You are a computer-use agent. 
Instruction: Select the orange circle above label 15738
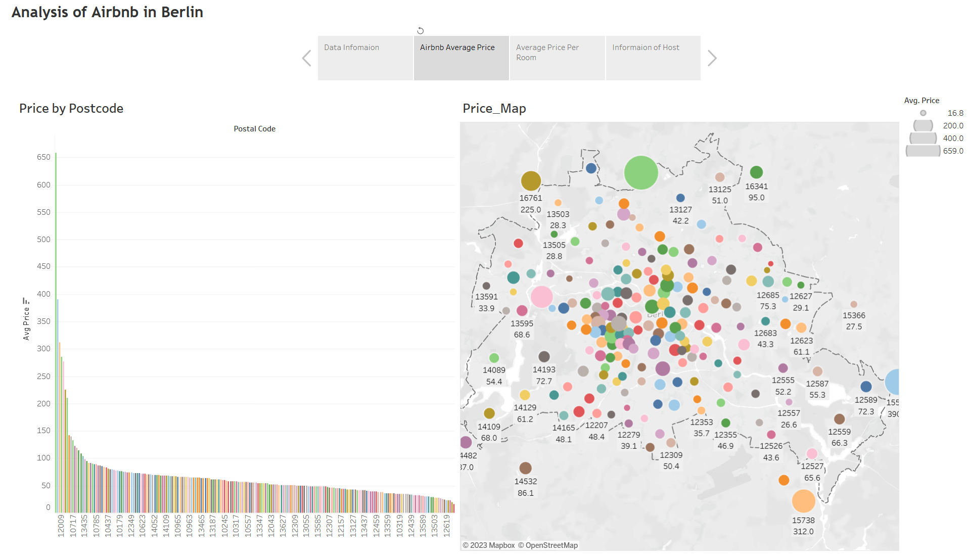(803, 501)
